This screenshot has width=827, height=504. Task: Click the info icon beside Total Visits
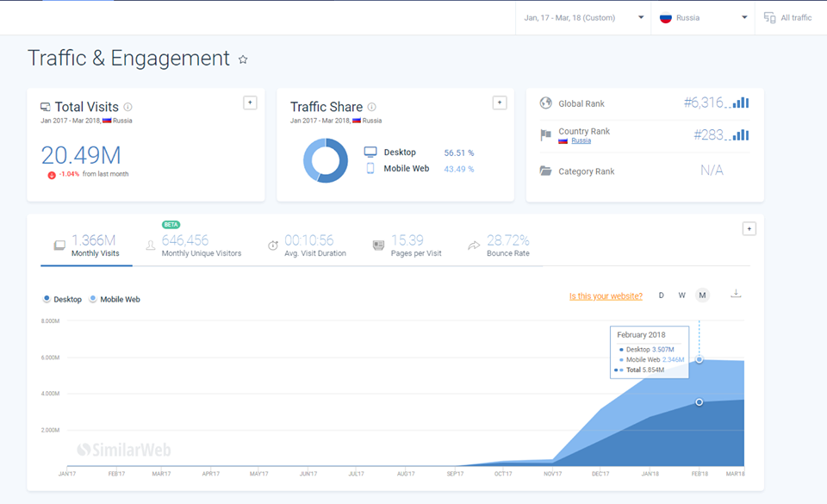(x=127, y=107)
